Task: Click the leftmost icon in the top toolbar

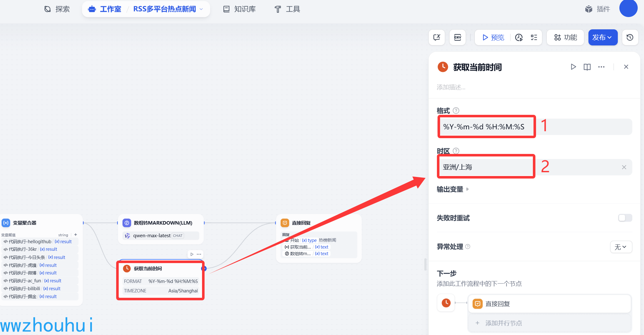Action: point(437,38)
